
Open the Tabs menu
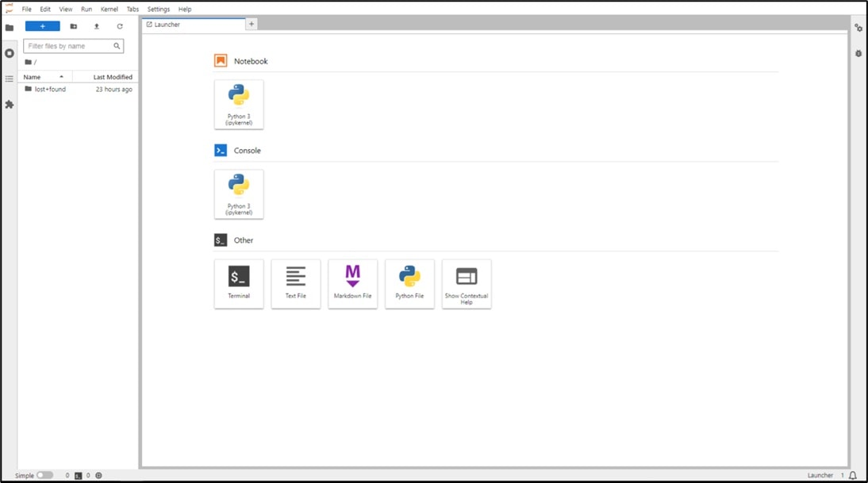tap(133, 9)
